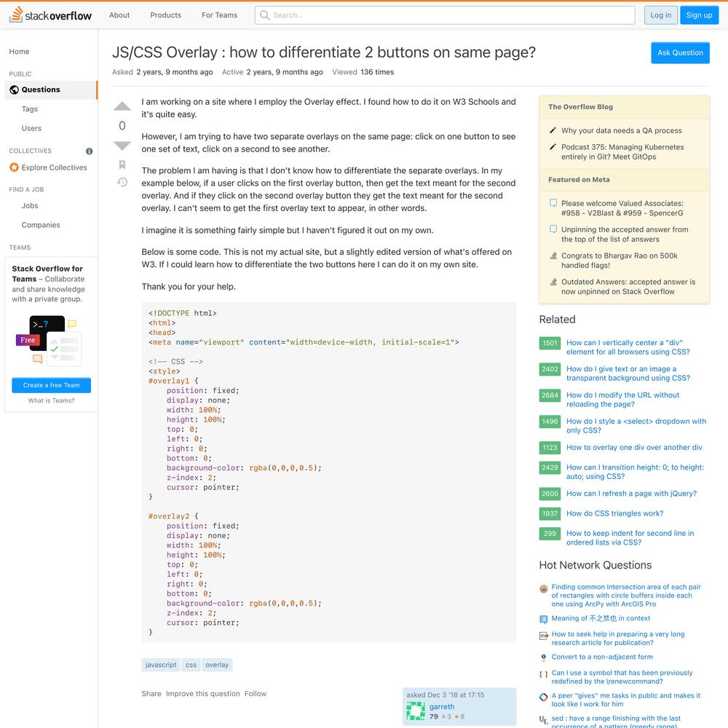Click the Search input field
This screenshot has height=728, width=728.
(445, 15)
